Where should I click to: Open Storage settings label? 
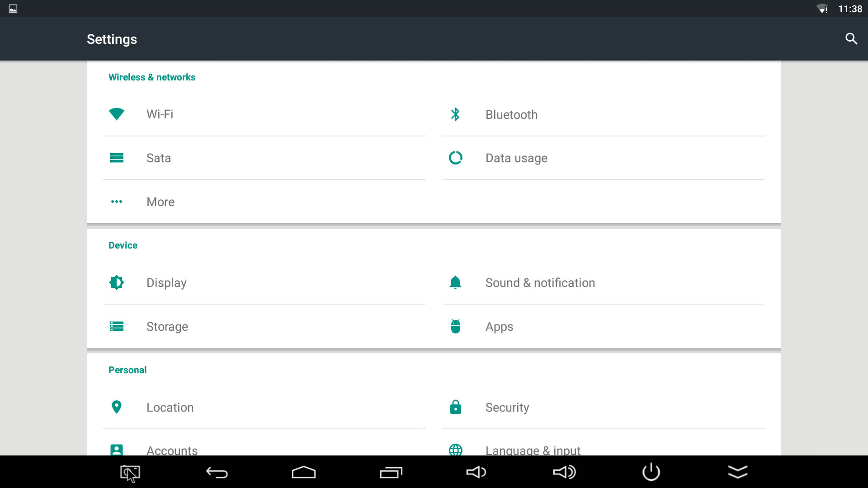167,327
